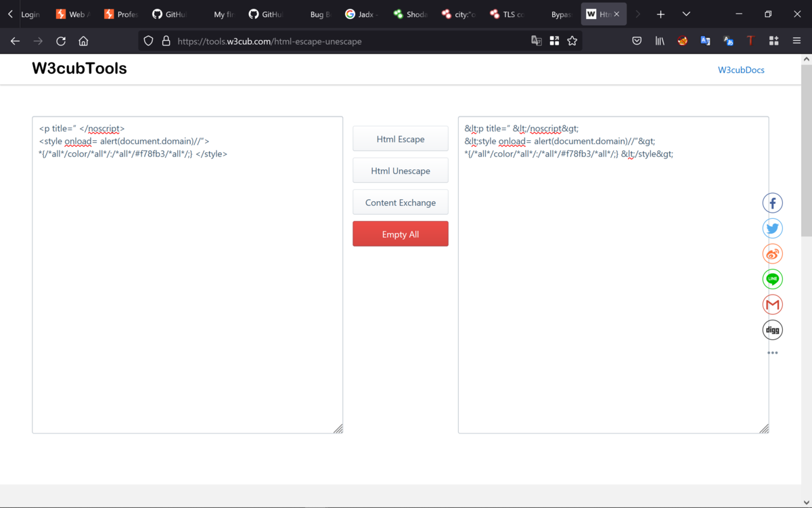Share page on Digg

click(x=773, y=330)
